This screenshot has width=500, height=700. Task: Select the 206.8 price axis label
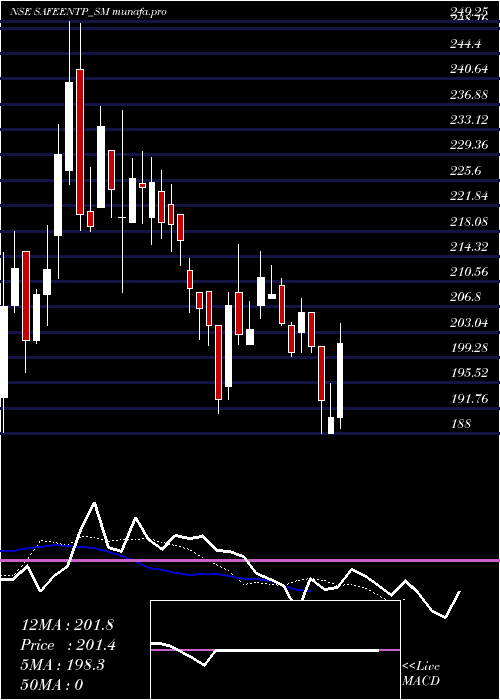click(466, 297)
